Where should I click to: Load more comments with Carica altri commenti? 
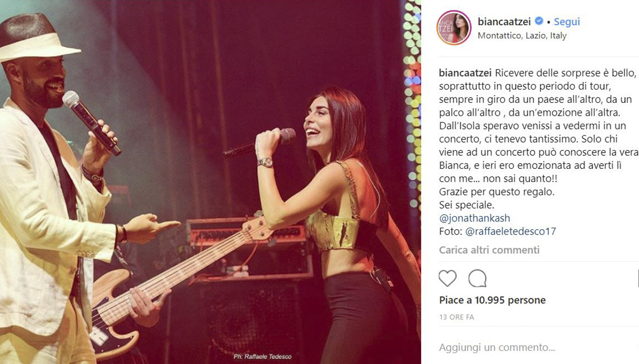[489, 250]
